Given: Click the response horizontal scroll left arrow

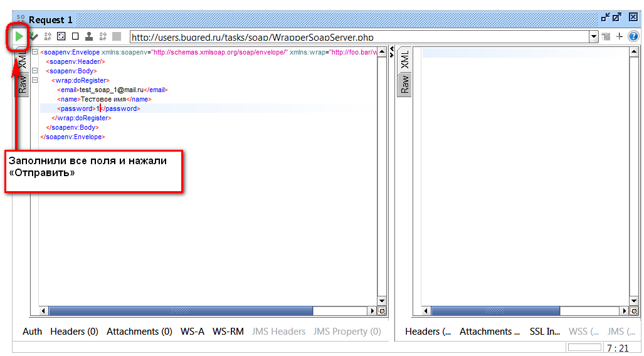Looking at the screenshot, I should (x=426, y=311).
